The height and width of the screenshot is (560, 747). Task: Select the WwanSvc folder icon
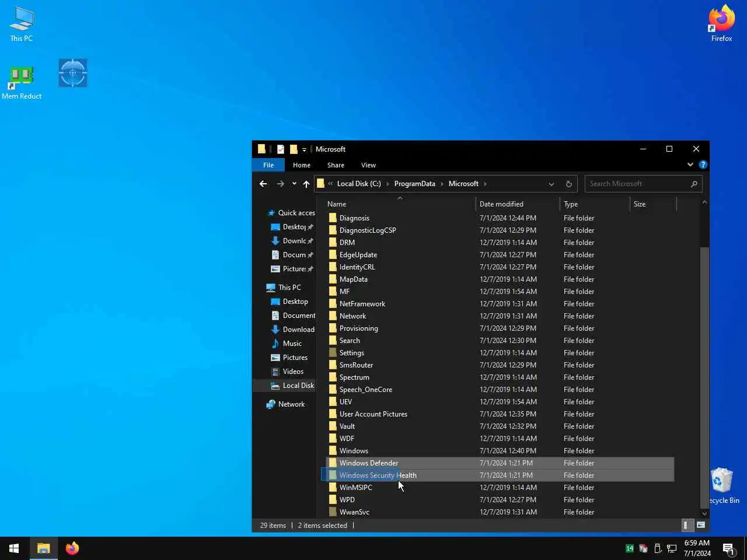point(333,512)
